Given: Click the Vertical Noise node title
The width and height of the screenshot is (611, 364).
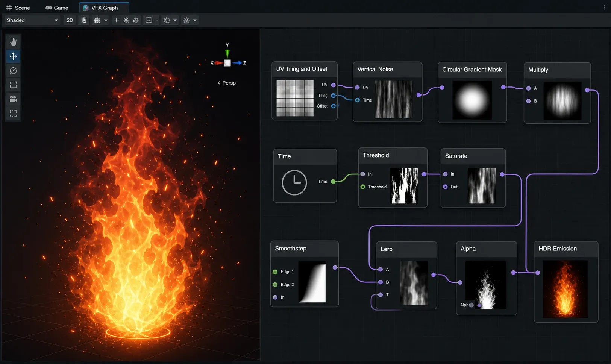Looking at the screenshot, I should click(x=375, y=69).
